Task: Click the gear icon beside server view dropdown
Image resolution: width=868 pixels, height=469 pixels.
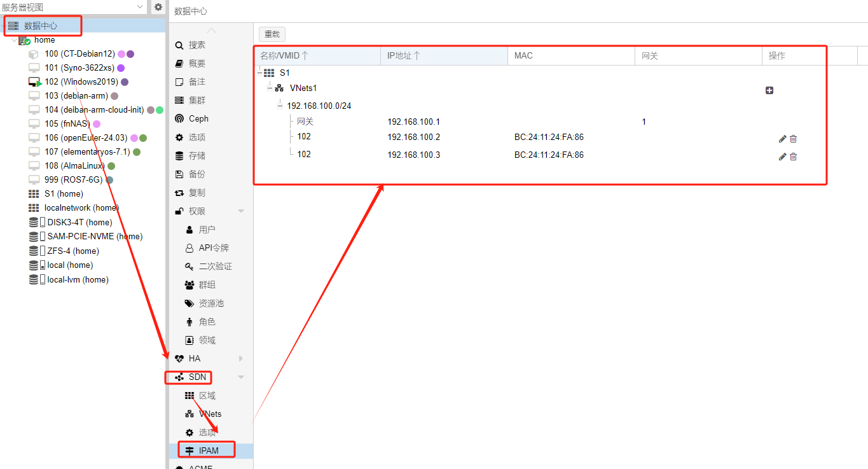Action: click(x=158, y=7)
